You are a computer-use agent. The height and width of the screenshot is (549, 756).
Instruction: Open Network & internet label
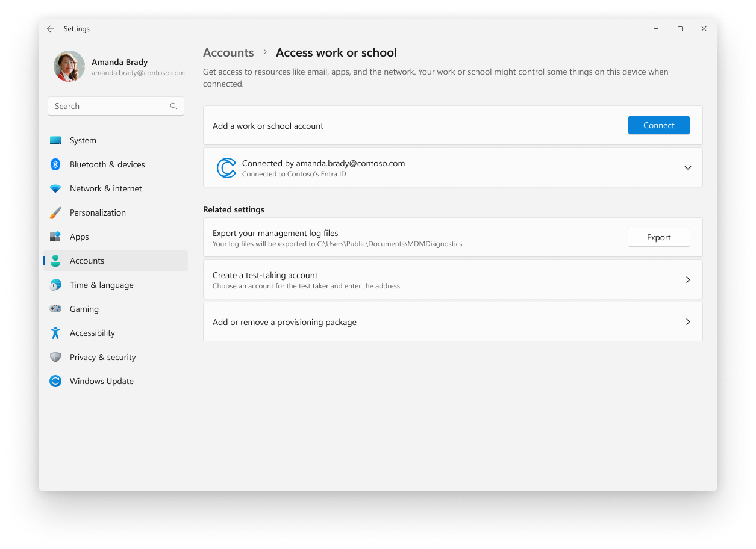click(106, 188)
